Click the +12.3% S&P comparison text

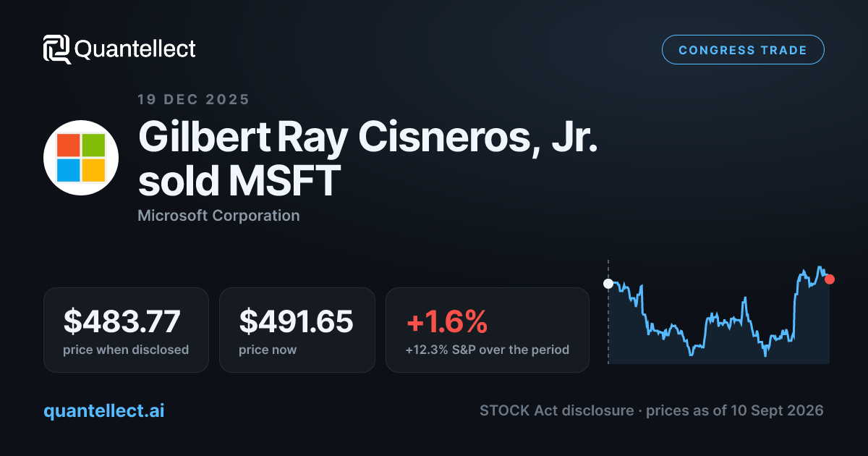[x=488, y=350]
